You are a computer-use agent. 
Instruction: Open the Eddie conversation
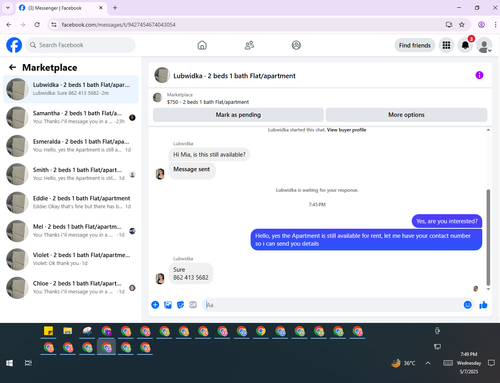pyautogui.click(x=71, y=202)
